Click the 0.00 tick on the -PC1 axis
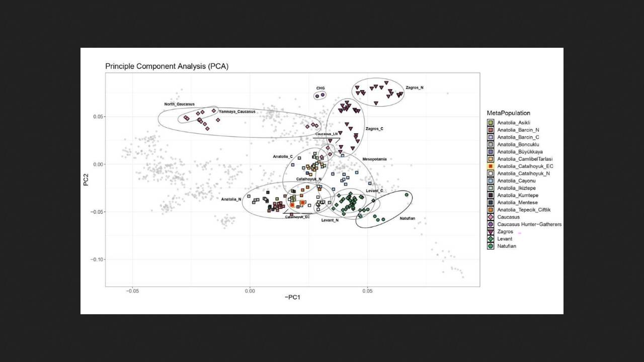644x362 pixels. tap(250, 291)
